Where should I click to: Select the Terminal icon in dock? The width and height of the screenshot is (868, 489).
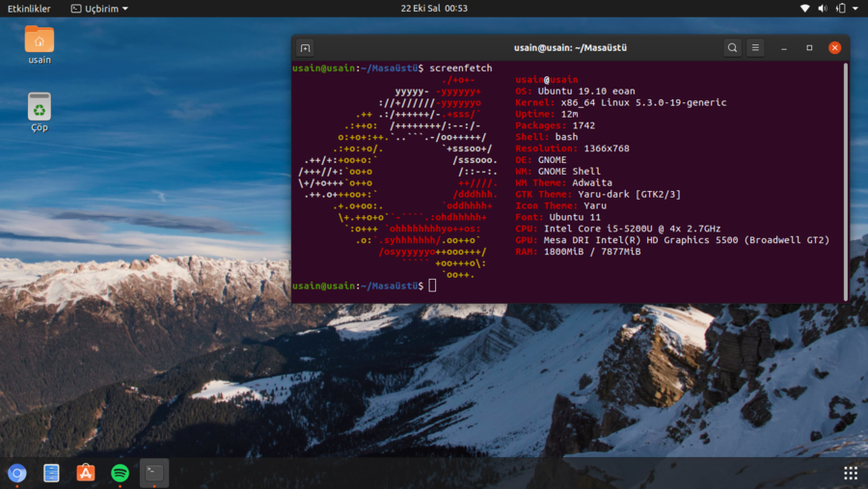[154, 473]
